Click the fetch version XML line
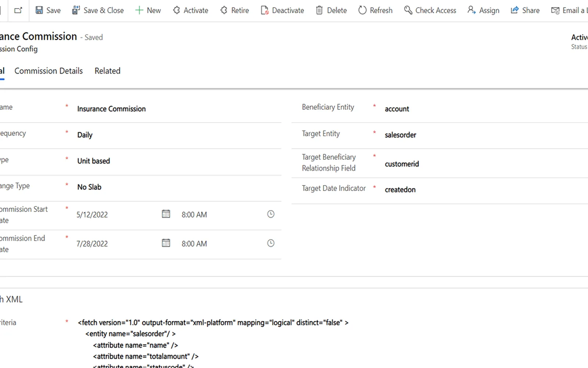588x368 pixels. pyautogui.click(x=213, y=323)
